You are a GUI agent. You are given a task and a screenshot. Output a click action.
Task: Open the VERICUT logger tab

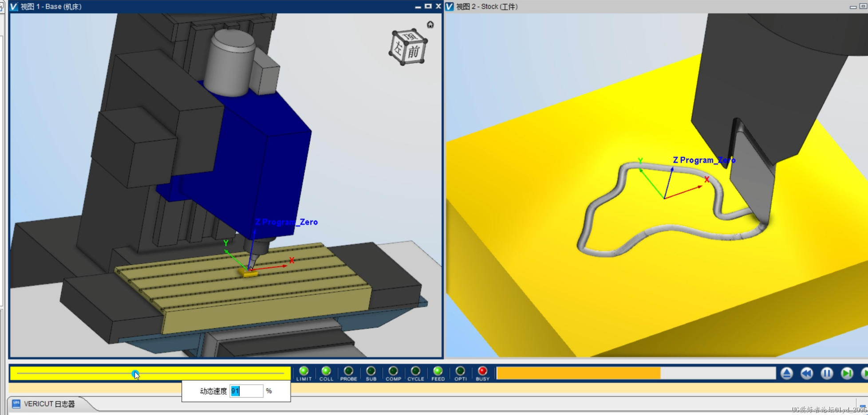(x=49, y=404)
